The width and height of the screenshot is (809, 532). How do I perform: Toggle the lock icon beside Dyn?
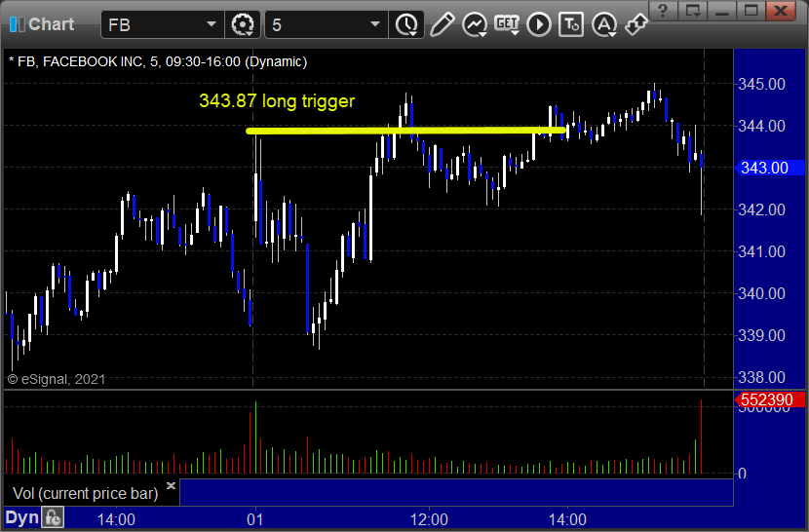(x=53, y=517)
